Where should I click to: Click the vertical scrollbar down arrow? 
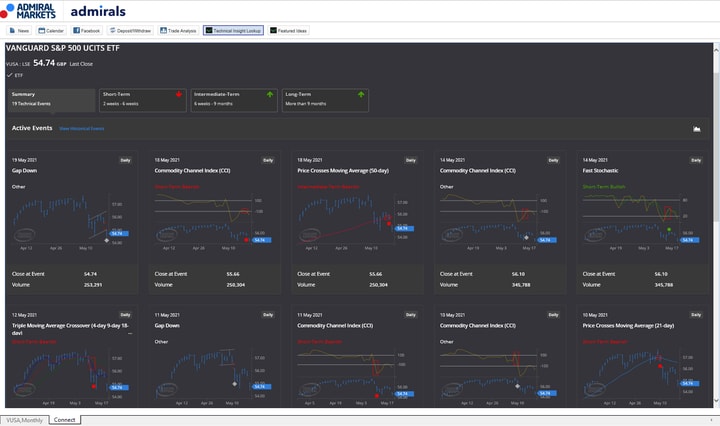pyautogui.click(x=716, y=401)
